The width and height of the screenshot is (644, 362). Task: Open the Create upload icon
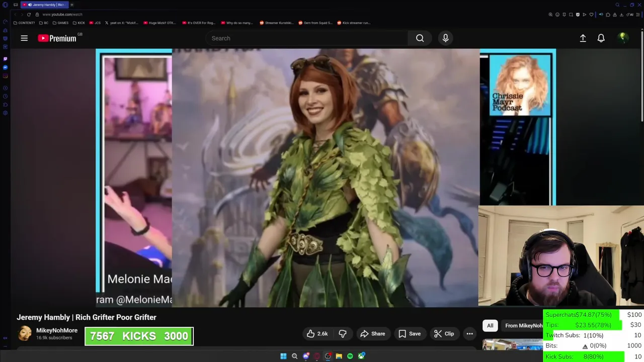click(x=583, y=38)
